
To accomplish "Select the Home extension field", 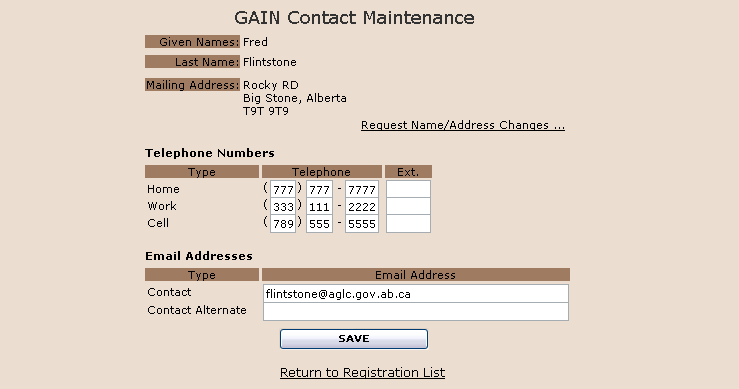I will point(408,189).
